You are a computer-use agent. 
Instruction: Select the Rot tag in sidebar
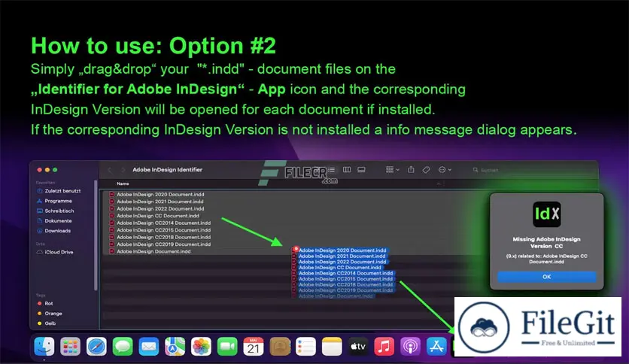tap(45, 304)
